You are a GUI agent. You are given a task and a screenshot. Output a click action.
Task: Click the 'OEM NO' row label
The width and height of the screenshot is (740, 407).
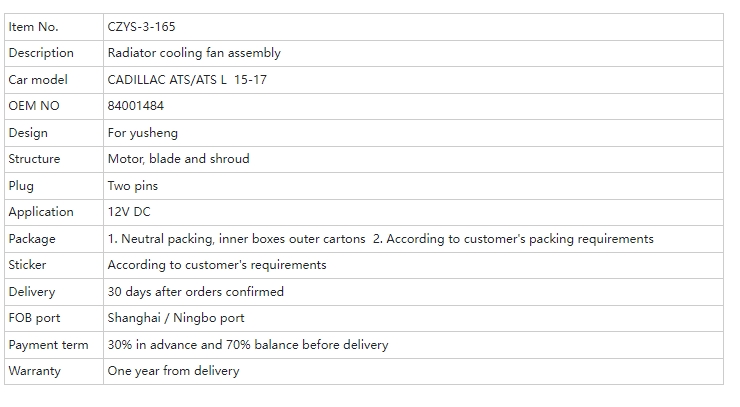pyautogui.click(x=34, y=106)
